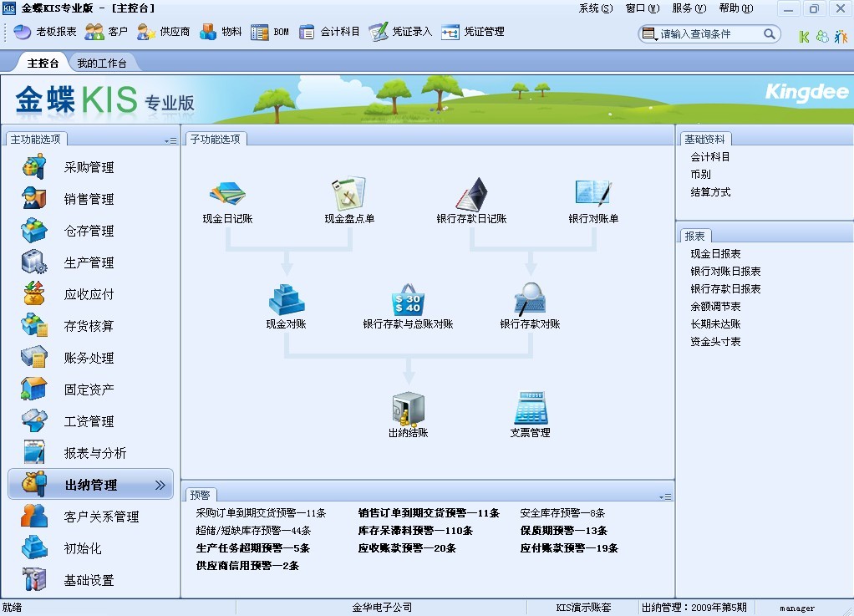This screenshot has height=616, width=854.
Task: Select 存货核算 module icon
Action: [x=33, y=325]
